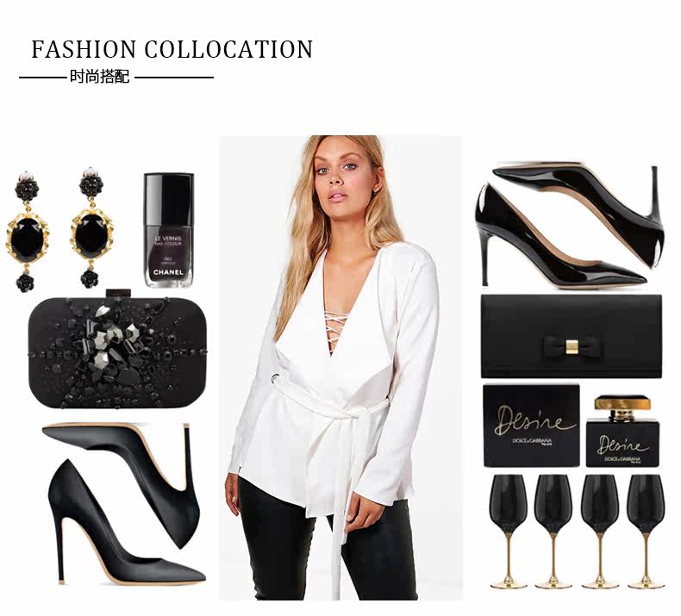Select the Chanel Le Vernis nail polish
This screenshot has height=616, width=681.
pos(169,230)
